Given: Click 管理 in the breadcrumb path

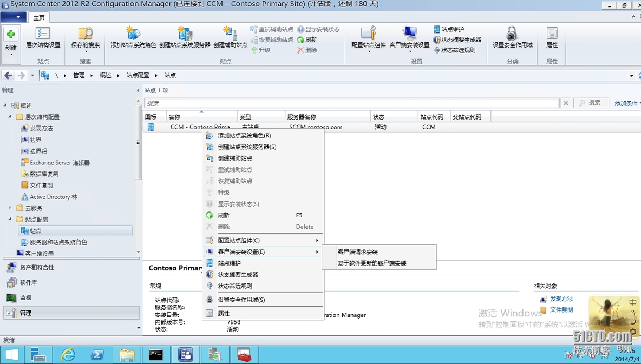Looking at the screenshot, I should tap(79, 76).
